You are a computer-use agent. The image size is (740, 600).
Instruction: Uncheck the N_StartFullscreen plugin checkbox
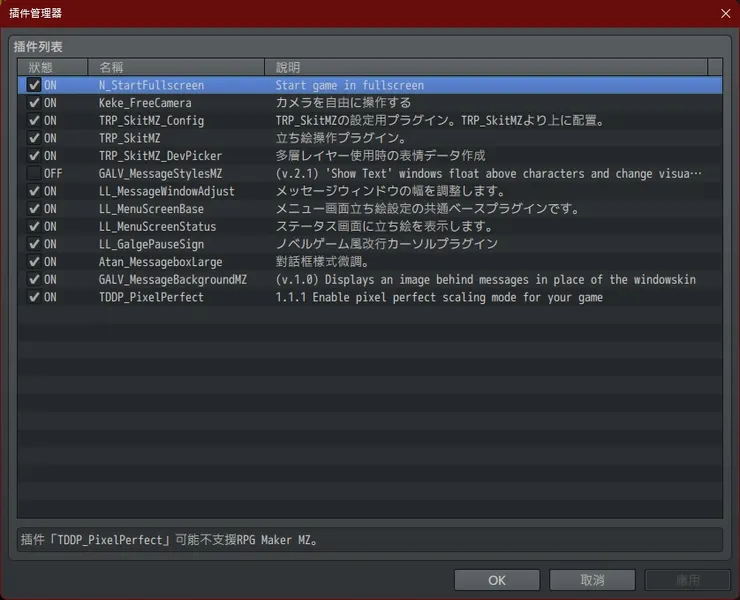[34, 85]
